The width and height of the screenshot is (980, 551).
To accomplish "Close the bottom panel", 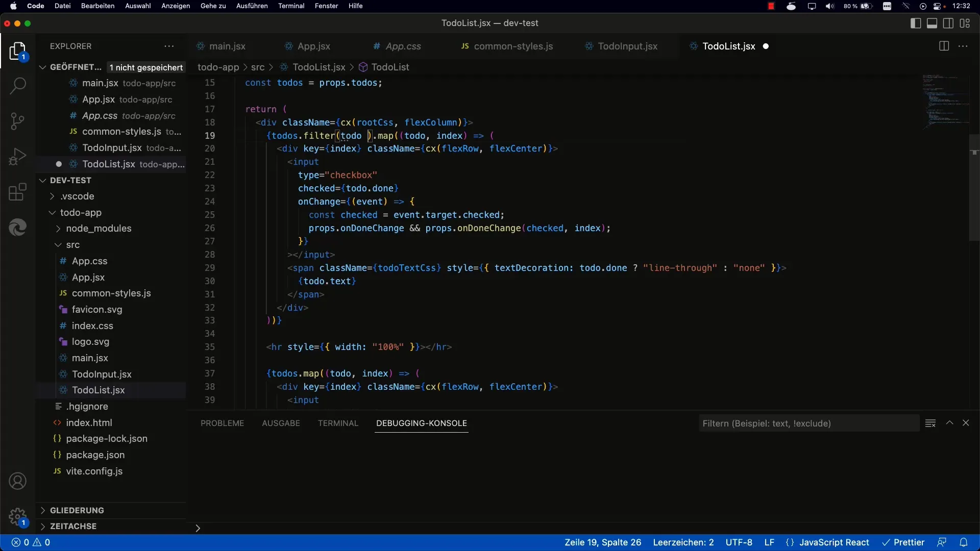I will coord(966,423).
